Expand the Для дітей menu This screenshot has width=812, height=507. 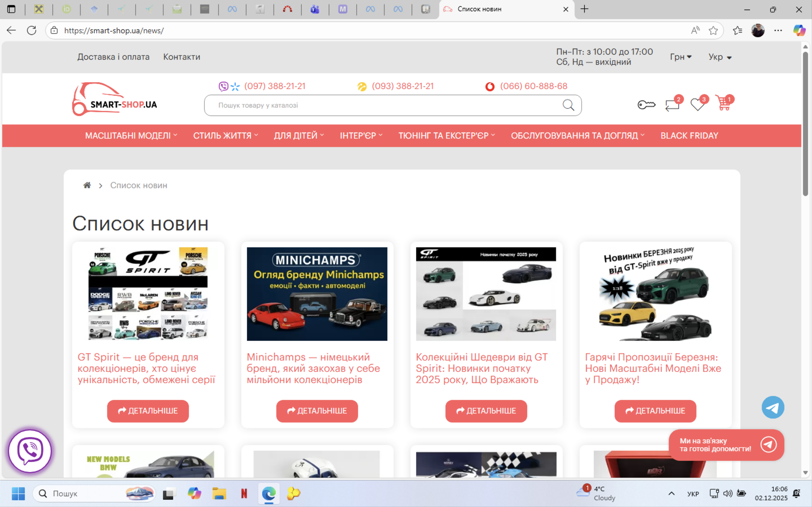point(299,135)
